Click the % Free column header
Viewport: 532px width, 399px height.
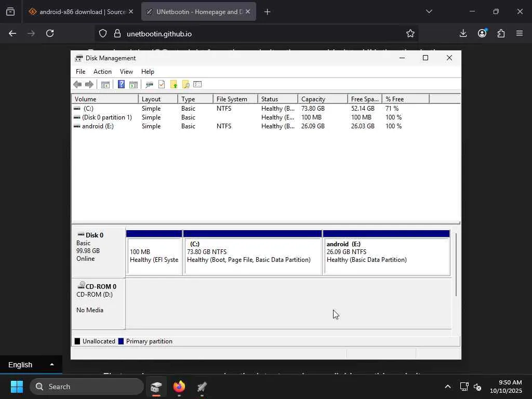tap(406, 99)
